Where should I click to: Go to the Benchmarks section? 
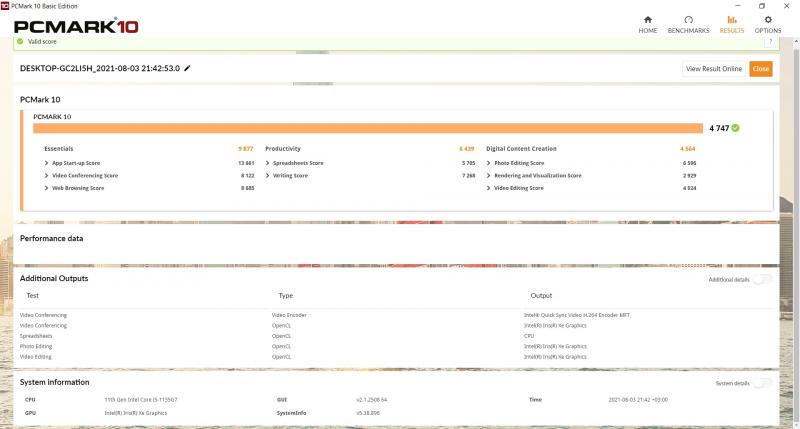click(x=688, y=24)
